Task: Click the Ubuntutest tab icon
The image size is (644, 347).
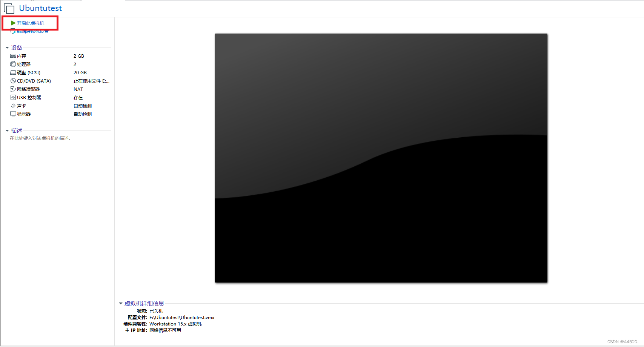Action: 9,9
